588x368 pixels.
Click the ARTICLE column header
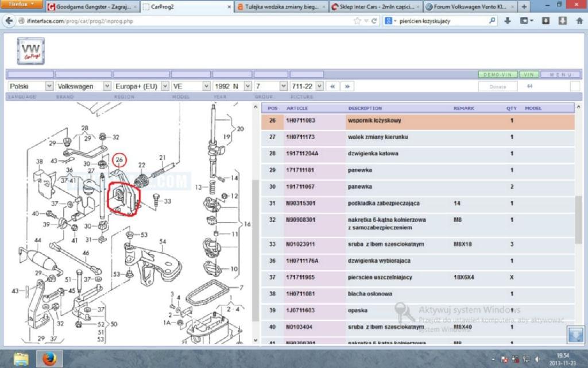click(297, 108)
